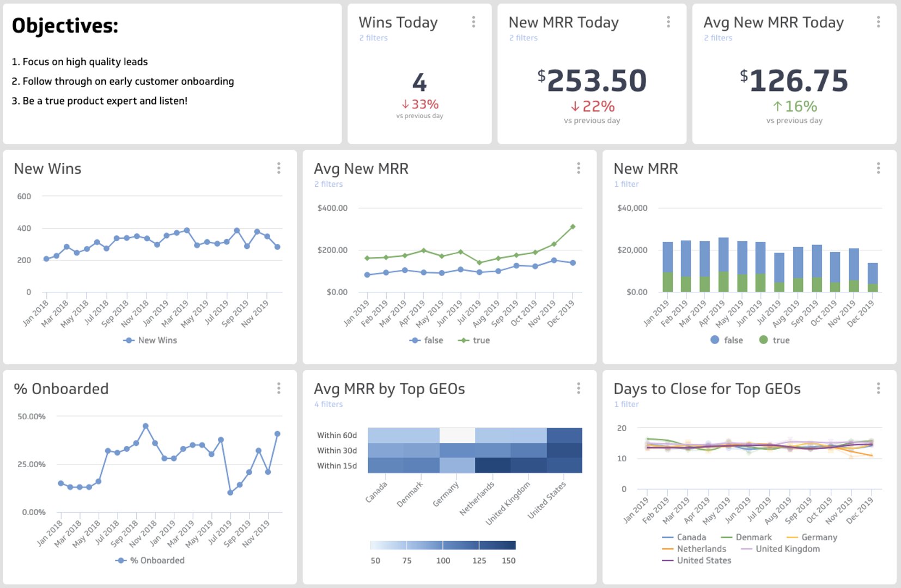Click the % Onboarded widget kebab icon

(x=278, y=389)
